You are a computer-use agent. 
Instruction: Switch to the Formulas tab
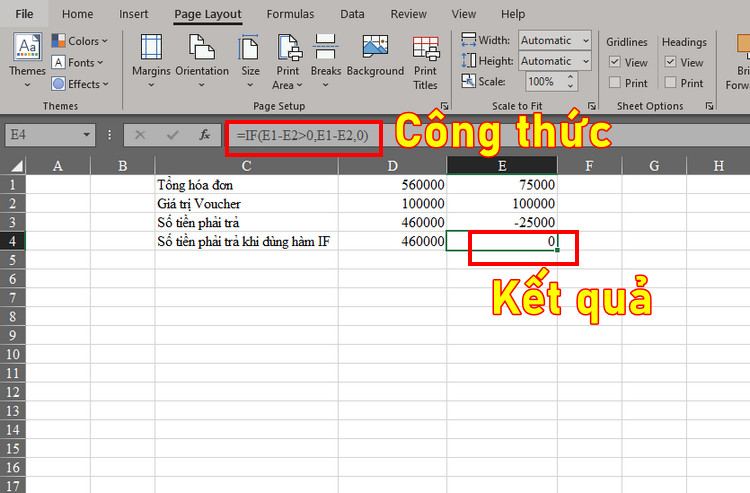tap(290, 14)
